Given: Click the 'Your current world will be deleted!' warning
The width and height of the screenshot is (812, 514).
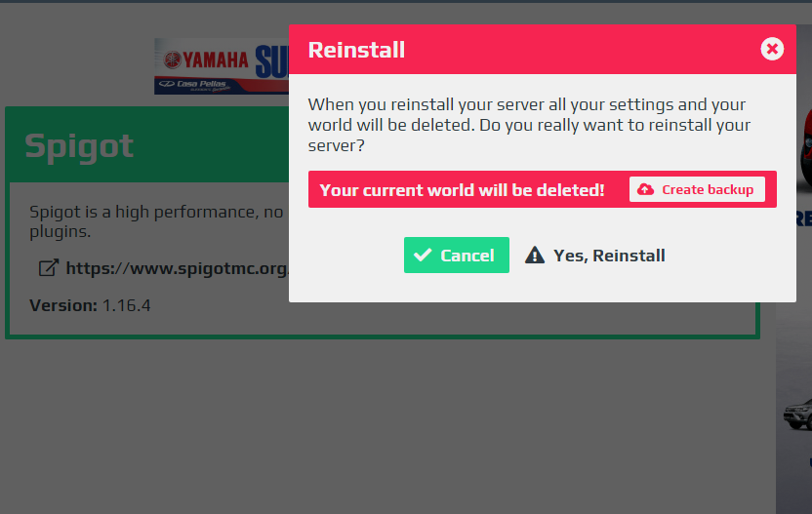Looking at the screenshot, I should (462, 190).
